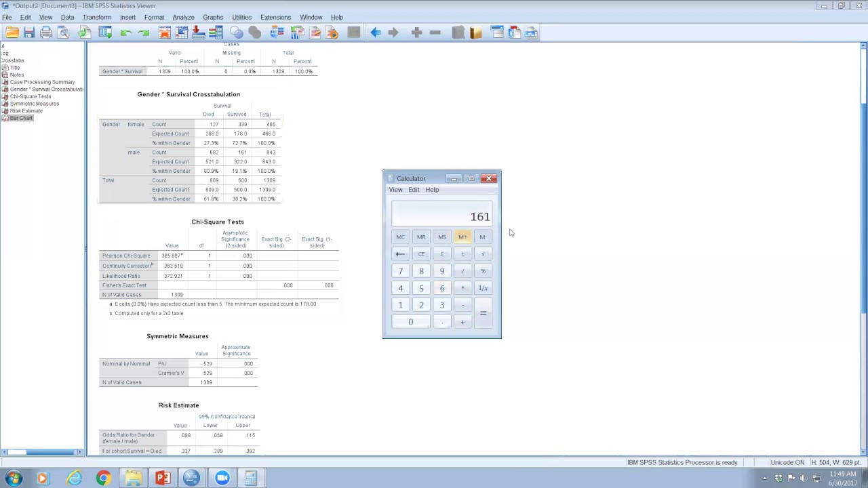Undo the last action in toolbar
Viewport: 868px width, 488px height.
coord(125,32)
